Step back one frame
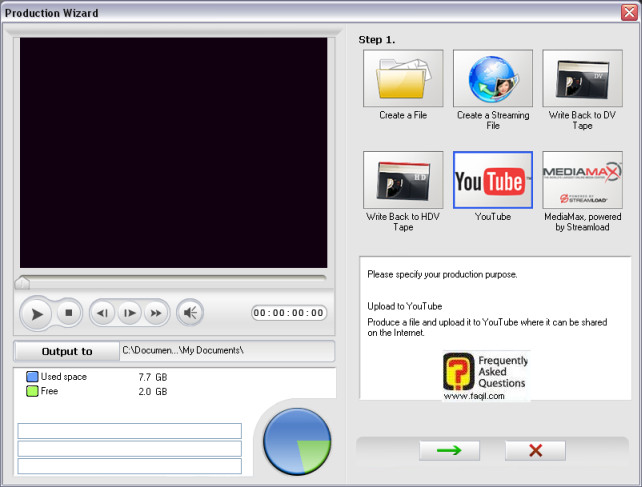 pyautogui.click(x=102, y=313)
